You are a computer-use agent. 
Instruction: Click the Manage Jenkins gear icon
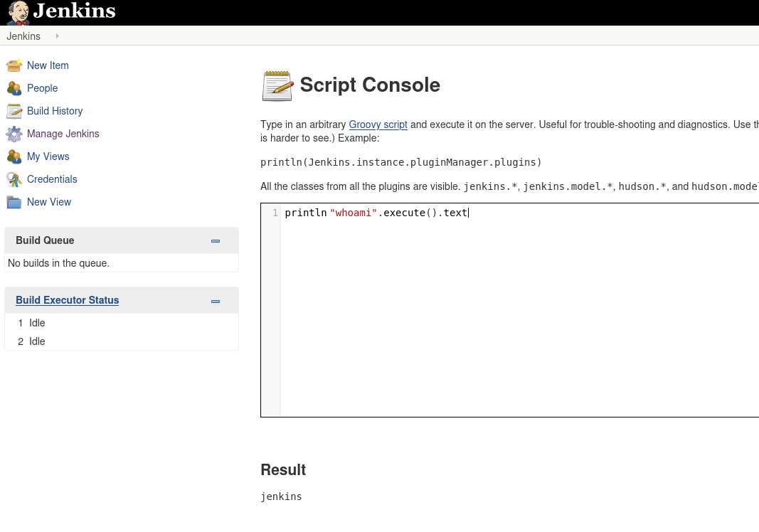14,134
